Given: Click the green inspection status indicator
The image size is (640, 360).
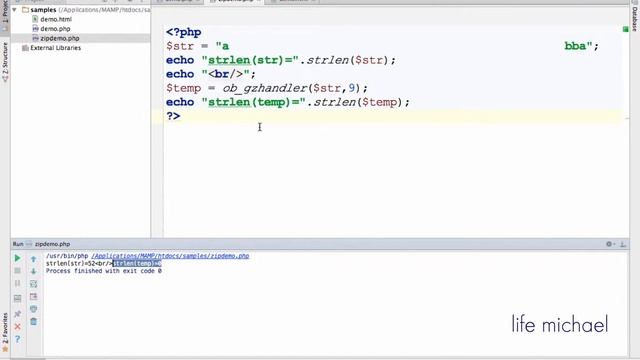Looking at the screenshot, I should click(x=625, y=29).
